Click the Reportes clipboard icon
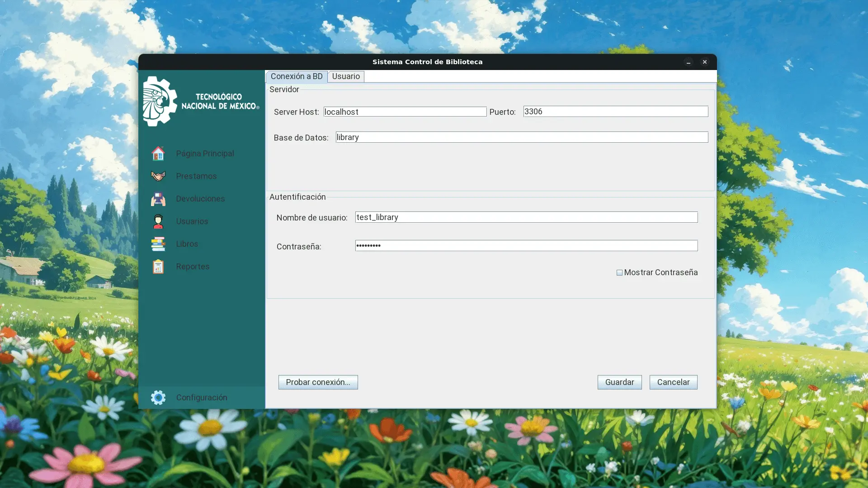This screenshot has height=488, width=868. pos(158,266)
